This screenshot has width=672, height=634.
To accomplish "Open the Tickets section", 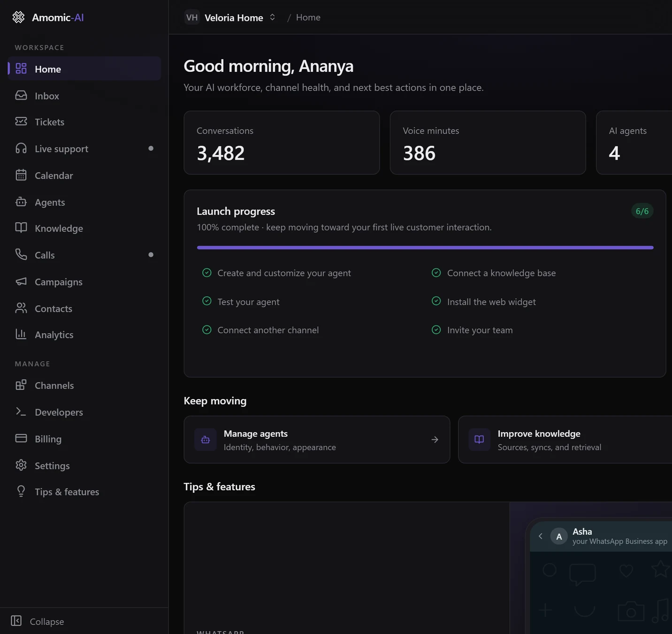I will pos(84,122).
